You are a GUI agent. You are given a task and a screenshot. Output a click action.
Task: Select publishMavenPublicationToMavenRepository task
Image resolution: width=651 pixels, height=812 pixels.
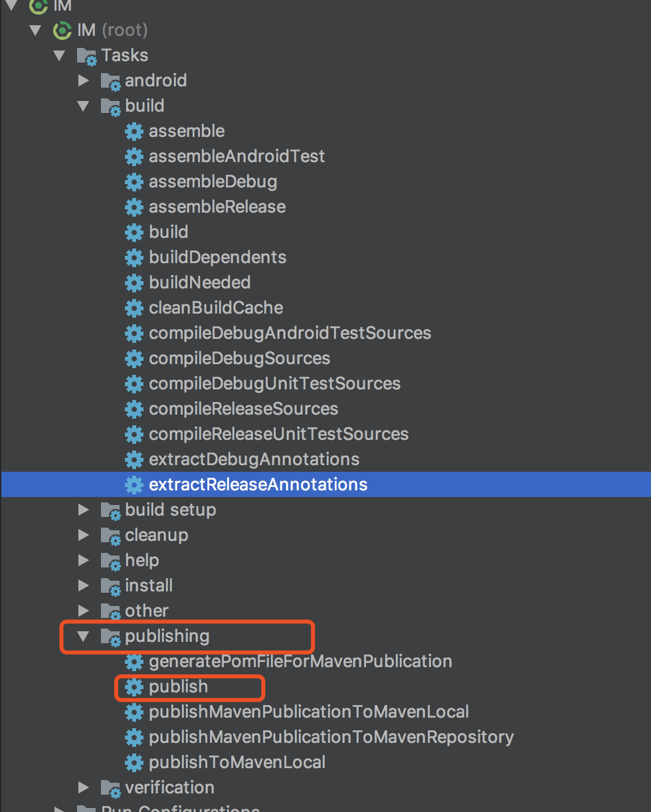(331, 738)
